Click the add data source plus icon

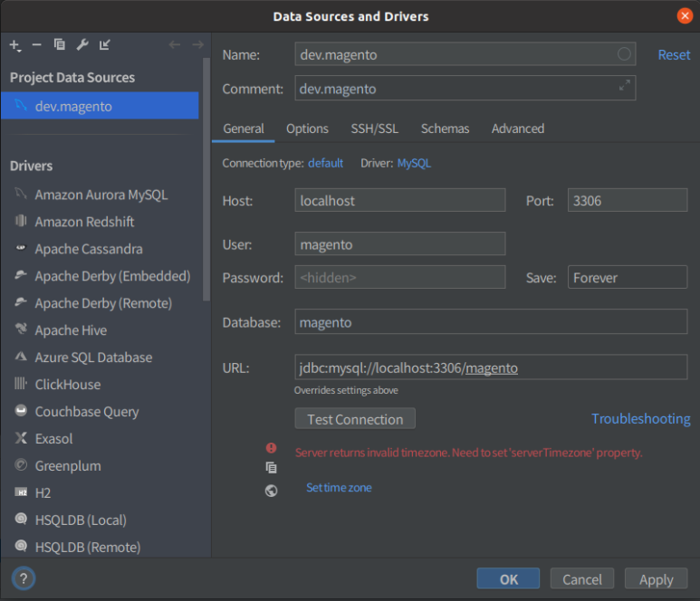pyautogui.click(x=14, y=45)
